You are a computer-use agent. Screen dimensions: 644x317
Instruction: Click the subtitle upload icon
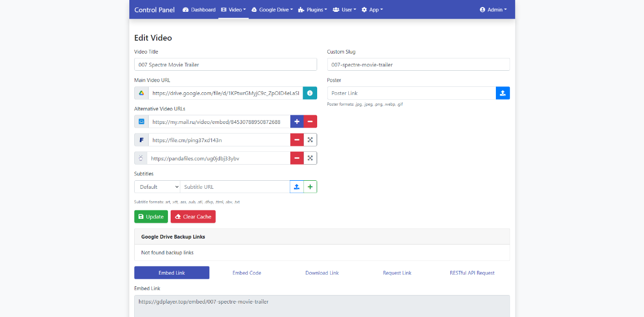coord(297,187)
